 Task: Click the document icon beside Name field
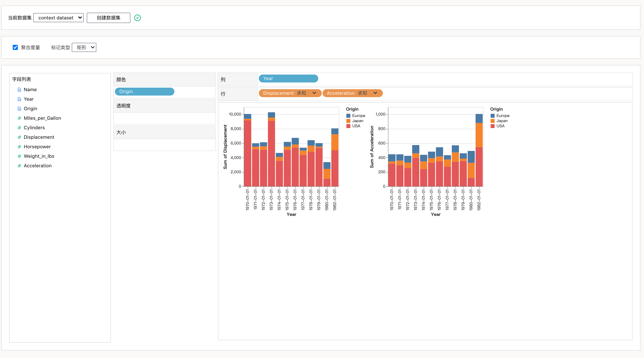click(19, 90)
